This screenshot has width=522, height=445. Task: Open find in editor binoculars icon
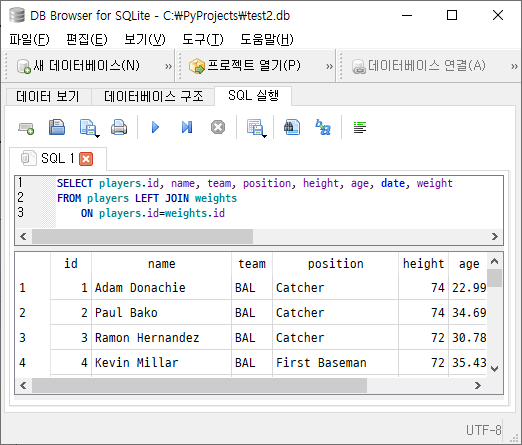coord(292,127)
